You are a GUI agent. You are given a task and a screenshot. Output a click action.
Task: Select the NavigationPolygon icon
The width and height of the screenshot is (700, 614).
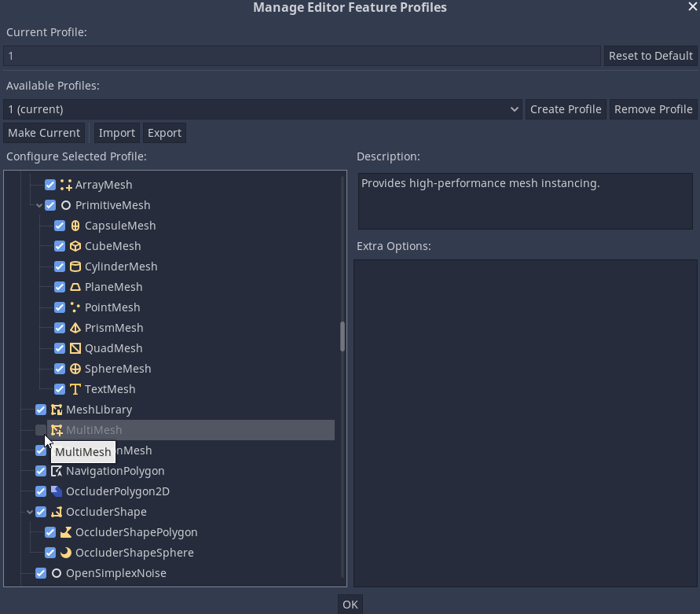pyautogui.click(x=56, y=470)
